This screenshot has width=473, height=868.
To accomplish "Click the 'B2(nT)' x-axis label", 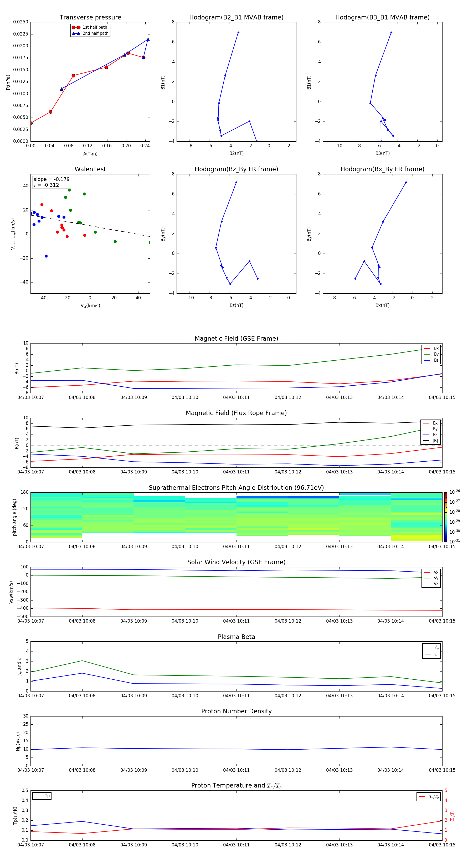I will point(236,153).
